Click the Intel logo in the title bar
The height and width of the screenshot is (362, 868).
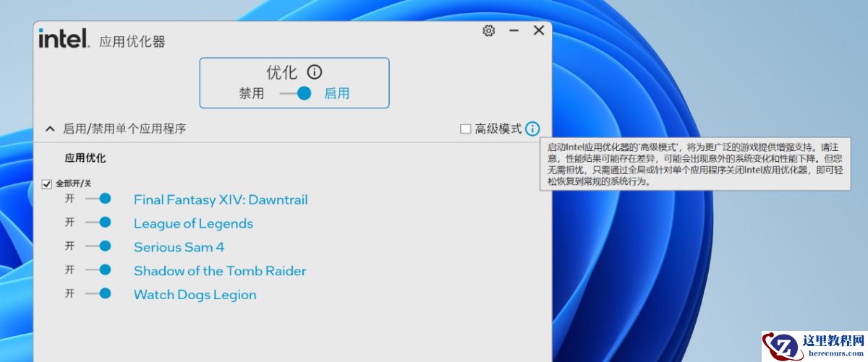coord(64,38)
